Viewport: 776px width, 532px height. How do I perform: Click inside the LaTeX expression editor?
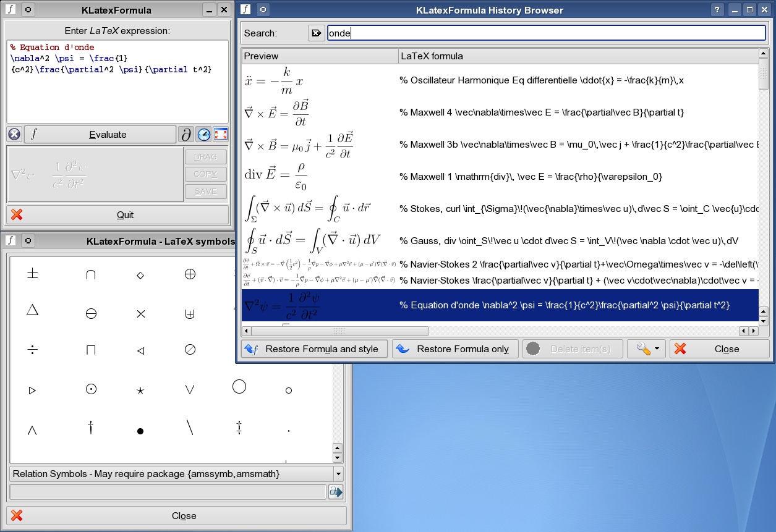click(117, 82)
